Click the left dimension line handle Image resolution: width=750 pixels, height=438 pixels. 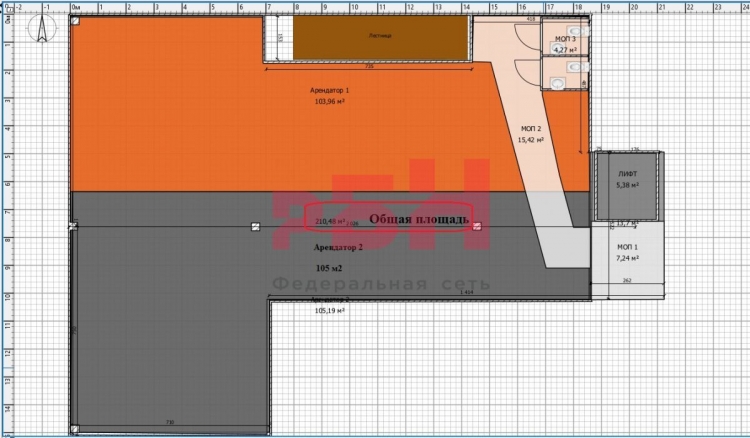coord(71,227)
